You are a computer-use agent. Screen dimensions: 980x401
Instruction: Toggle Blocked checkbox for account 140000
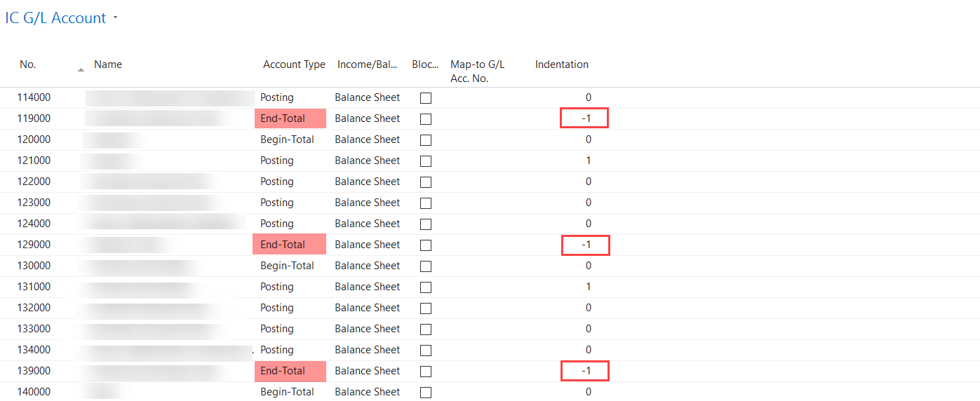pos(426,393)
